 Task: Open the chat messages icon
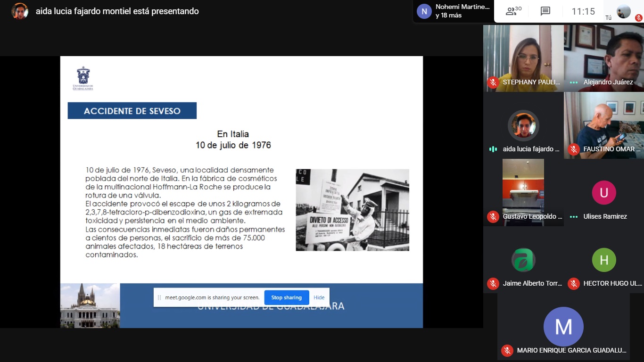point(545,11)
